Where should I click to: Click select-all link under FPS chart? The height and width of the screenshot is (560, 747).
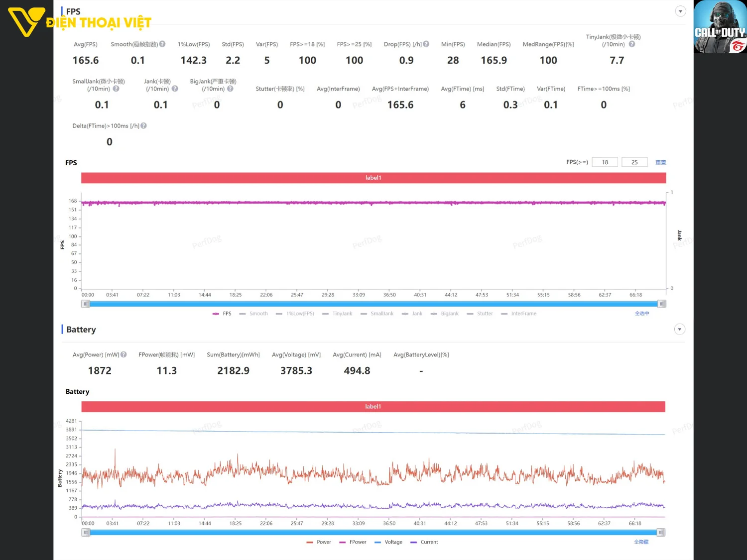pyautogui.click(x=641, y=314)
